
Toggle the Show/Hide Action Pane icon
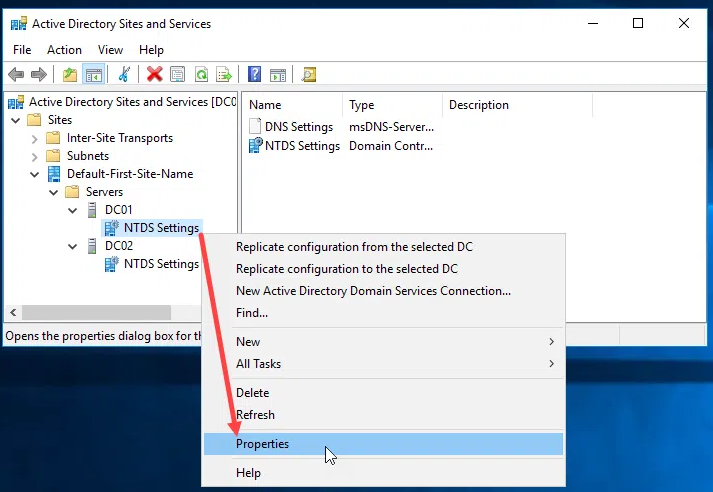(x=278, y=74)
